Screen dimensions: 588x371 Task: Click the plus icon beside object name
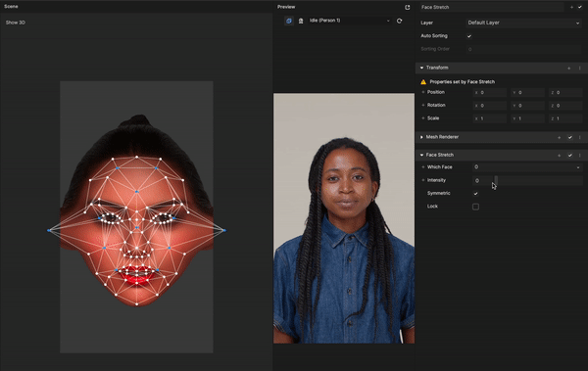click(x=571, y=7)
